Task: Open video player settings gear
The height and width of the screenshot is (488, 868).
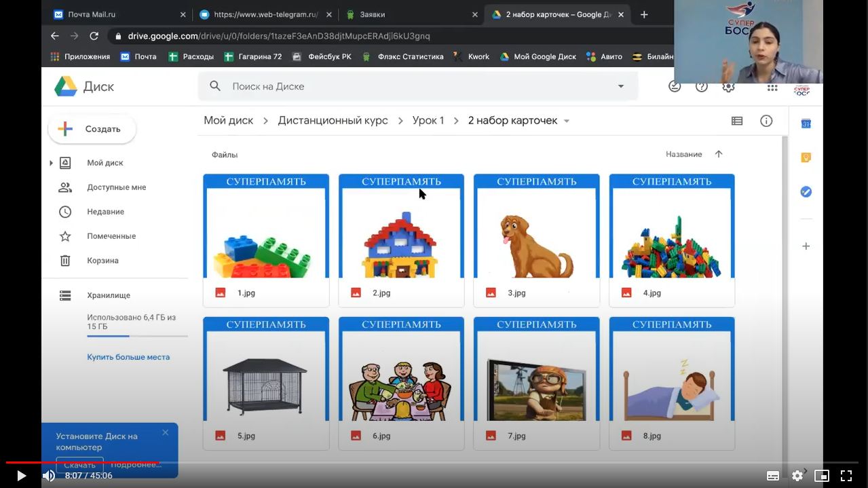Action: 797,476
